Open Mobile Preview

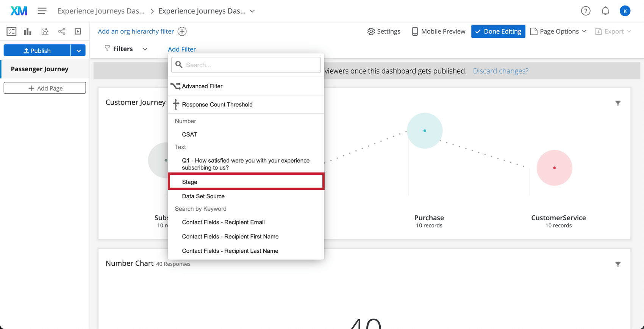[438, 31]
